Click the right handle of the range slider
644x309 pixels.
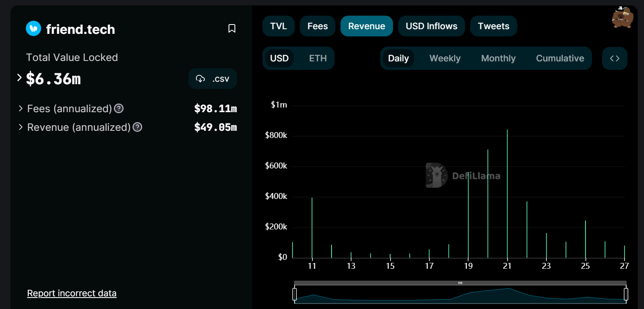(x=626, y=294)
